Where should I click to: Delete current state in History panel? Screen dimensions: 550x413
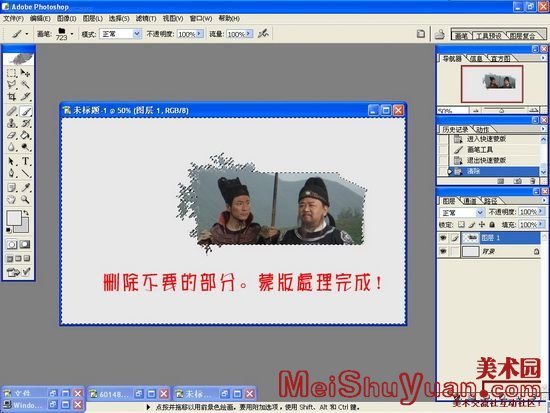(x=533, y=181)
